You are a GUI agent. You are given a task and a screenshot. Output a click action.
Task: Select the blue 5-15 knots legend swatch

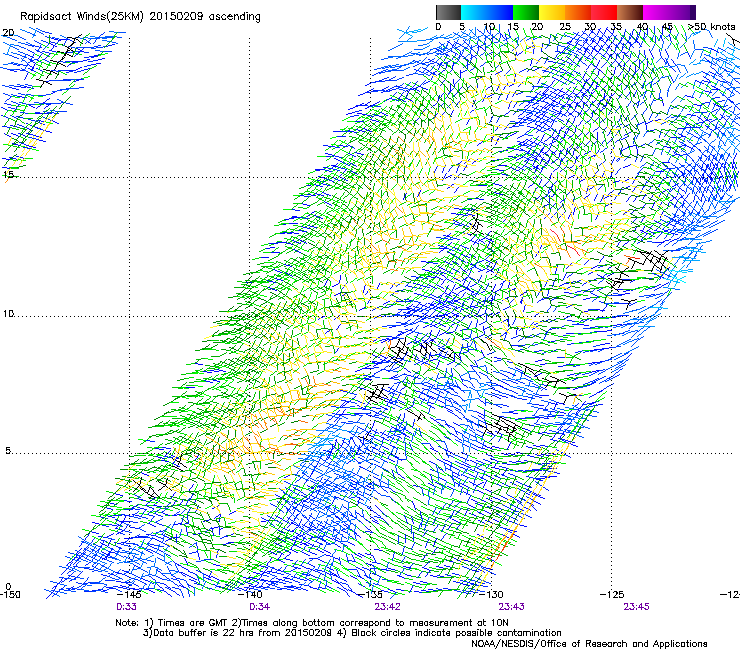[x=487, y=12]
